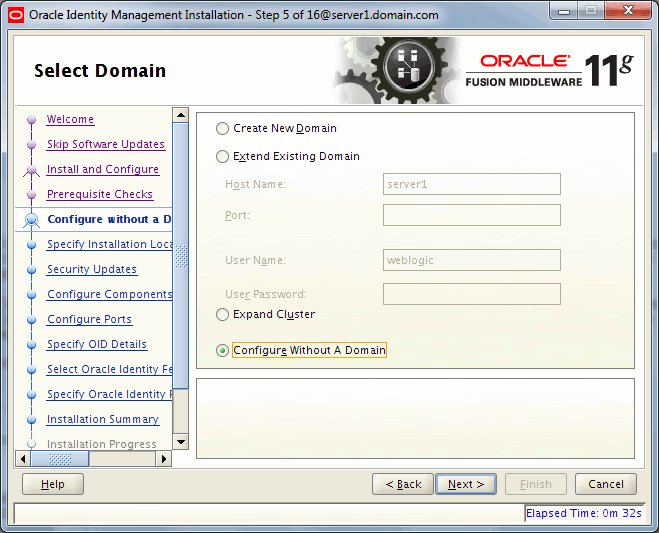Click the current step indicator icon
This screenshot has width=659, height=533.
pos(32,220)
